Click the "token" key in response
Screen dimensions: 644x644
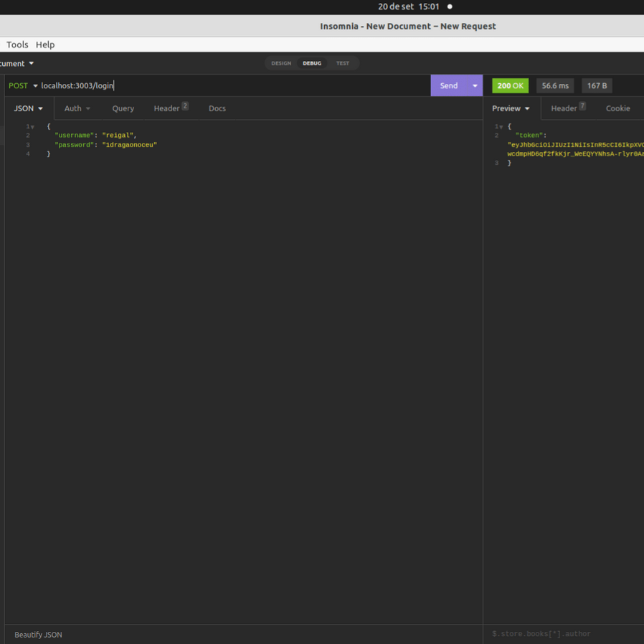pos(529,136)
